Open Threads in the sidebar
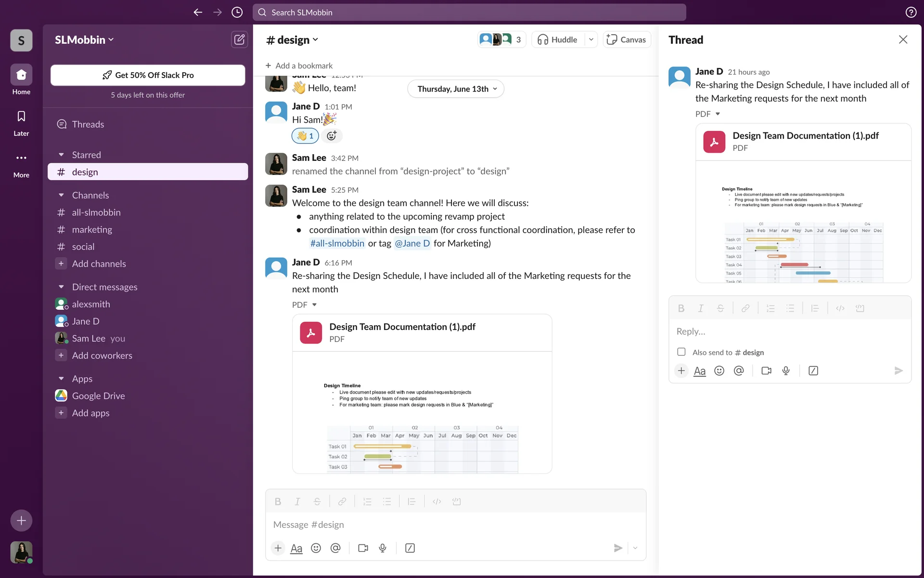This screenshot has height=578, width=924. [x=88, y=124]
